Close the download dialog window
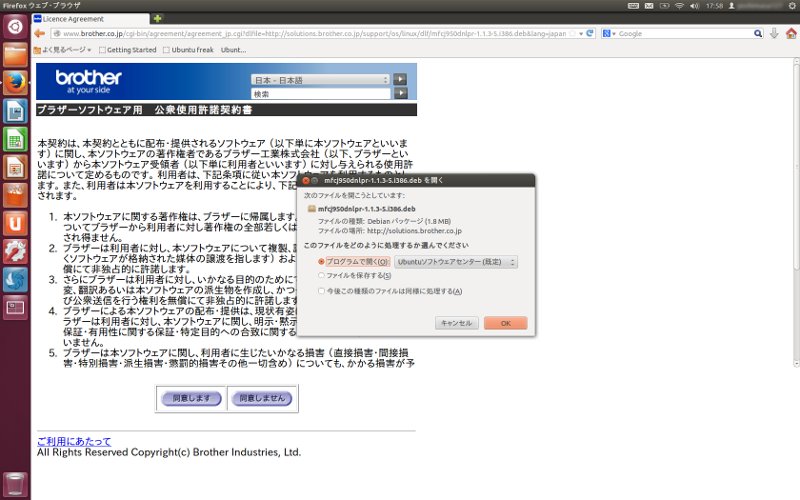Viewport: 800px width, 500px height. [x=306, y=181]
